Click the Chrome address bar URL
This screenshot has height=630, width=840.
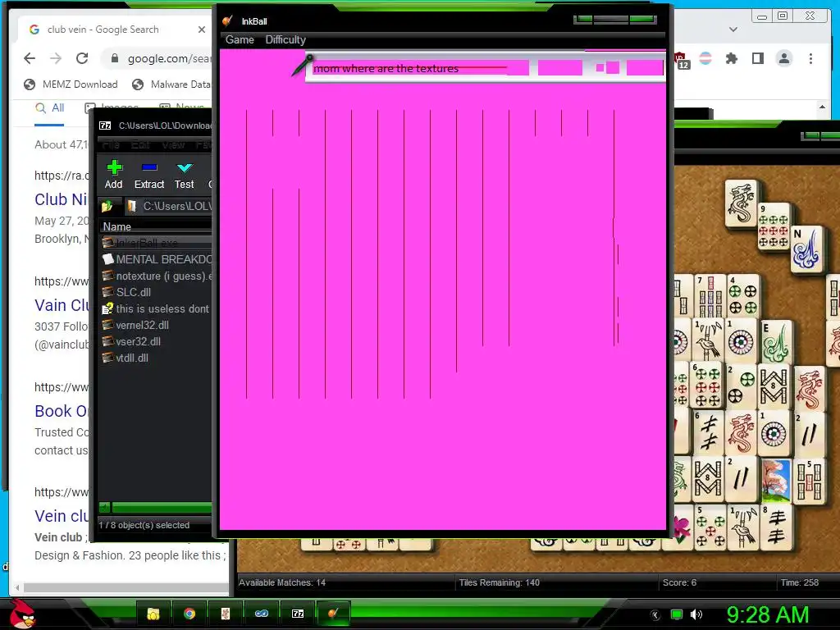(x=169, y=58)
